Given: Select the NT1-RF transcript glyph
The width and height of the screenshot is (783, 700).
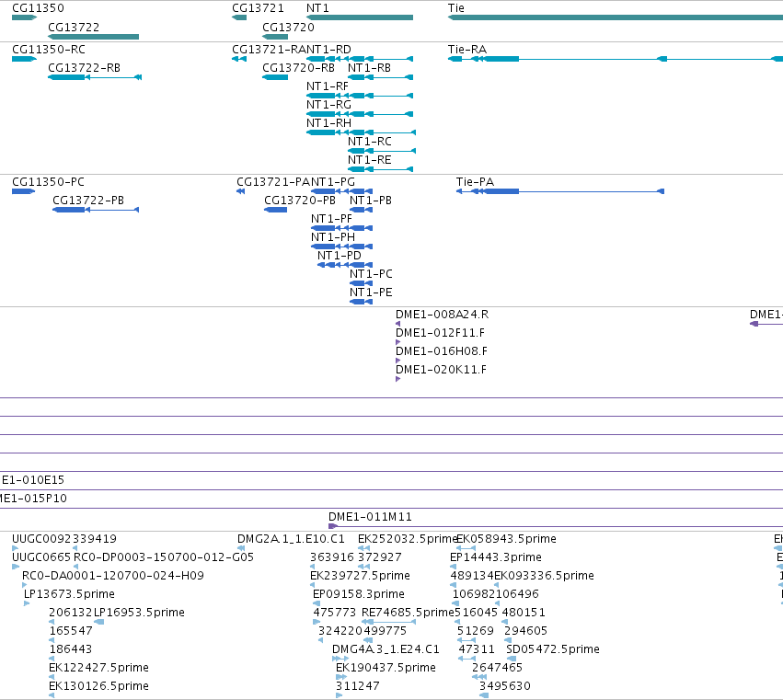Looking at the screenshot, I should (x=360, y=96).
